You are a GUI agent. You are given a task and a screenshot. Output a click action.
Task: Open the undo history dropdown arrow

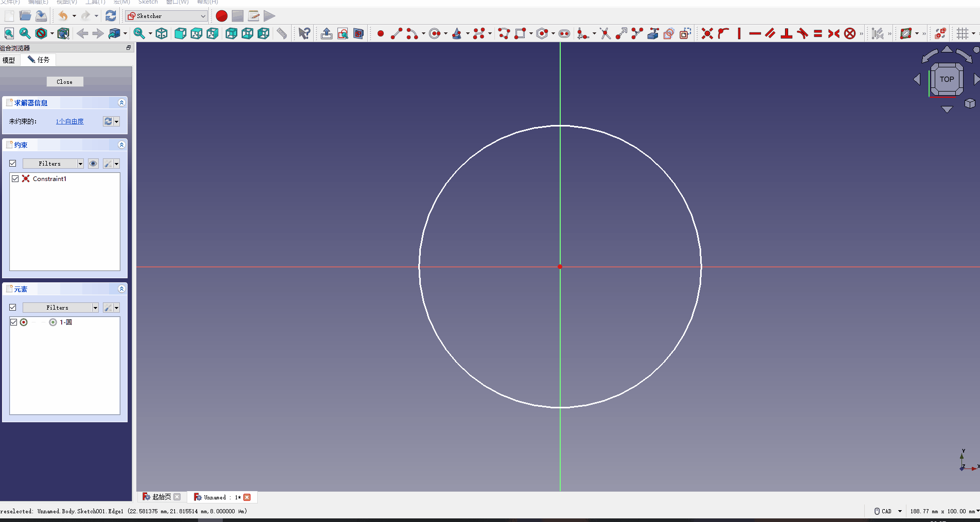pyautogui.click(x=74, y=16)
